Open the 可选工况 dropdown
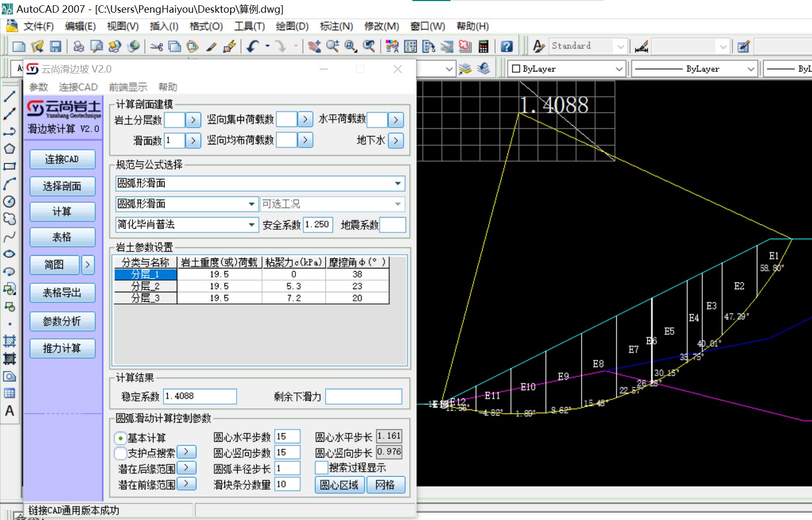812x520 pixels. pyautogui.click(x=398, y=204)
